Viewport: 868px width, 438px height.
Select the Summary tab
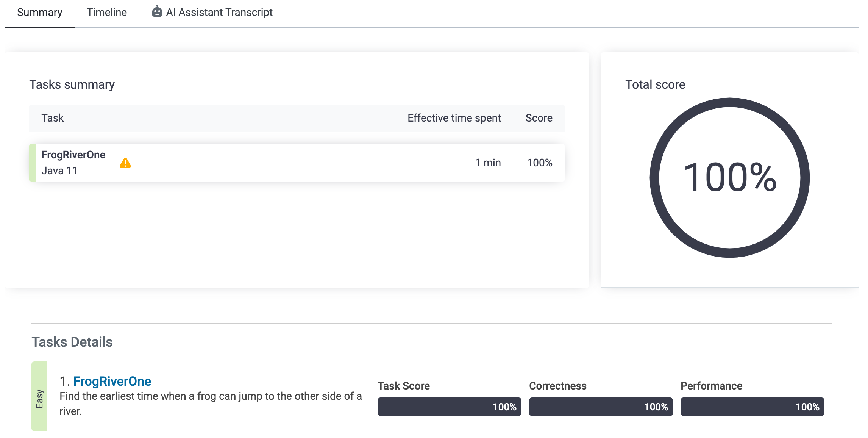point(40,13)
